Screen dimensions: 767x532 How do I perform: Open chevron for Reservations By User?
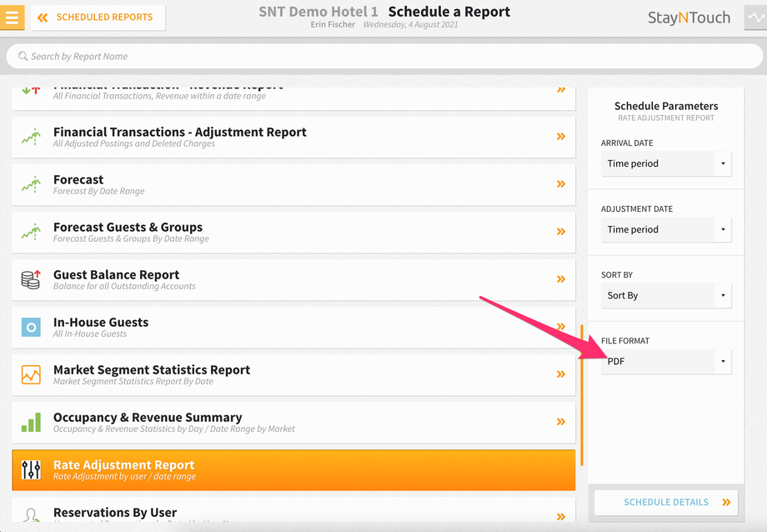point(561,516)
